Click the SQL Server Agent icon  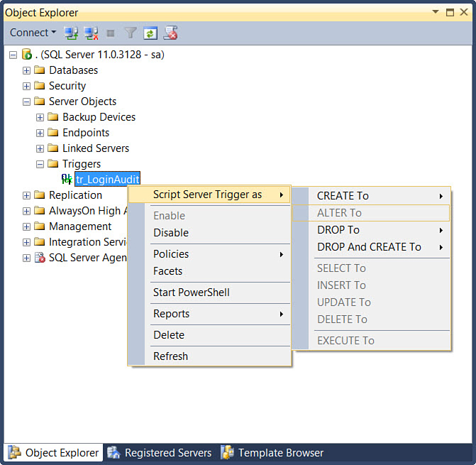coord(40,258)
